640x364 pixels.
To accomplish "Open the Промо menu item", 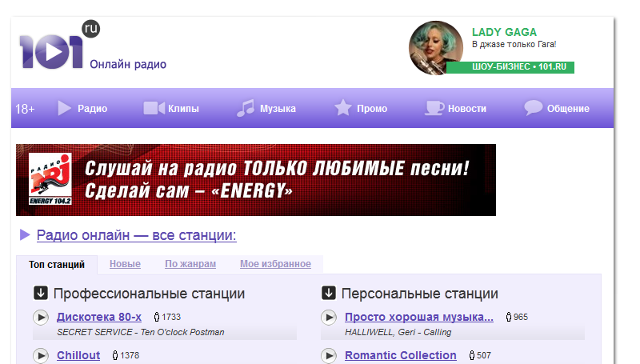I will tap(372, 109).
